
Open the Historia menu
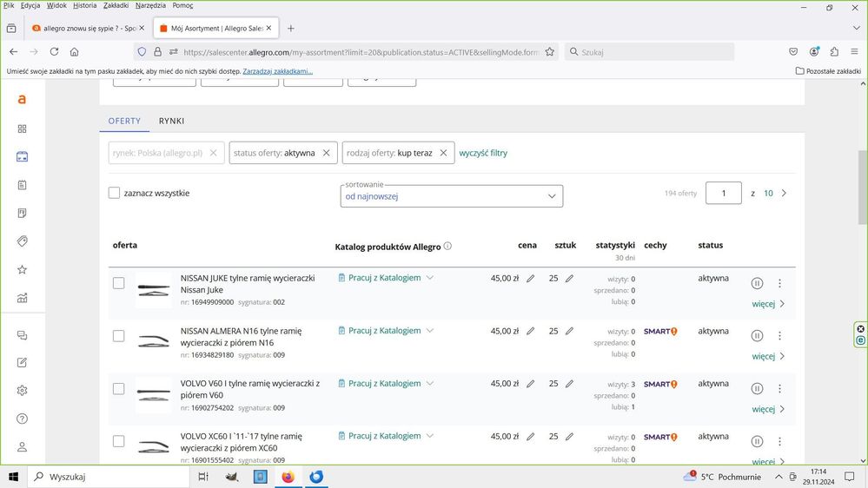[84, 5]
